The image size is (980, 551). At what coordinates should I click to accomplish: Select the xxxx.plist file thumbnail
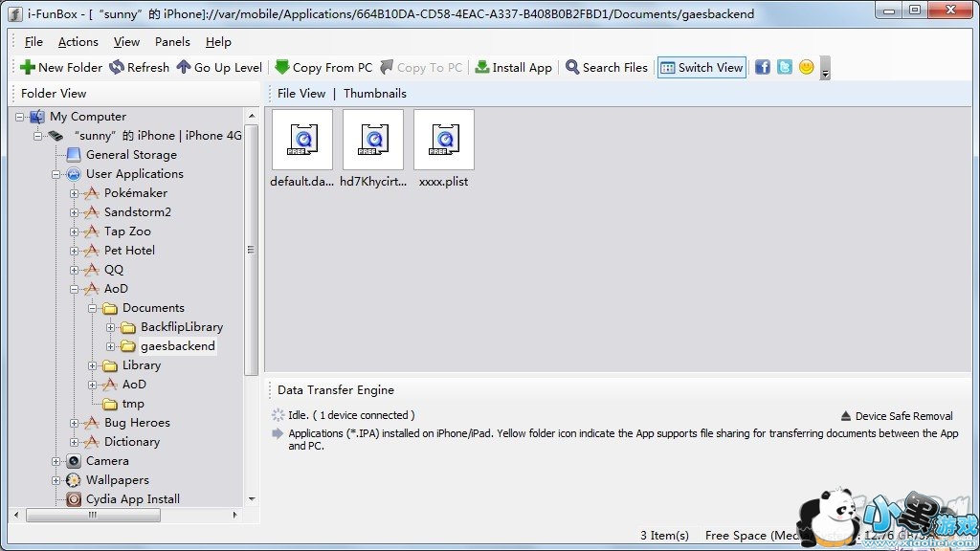click(x=444, y=140)
